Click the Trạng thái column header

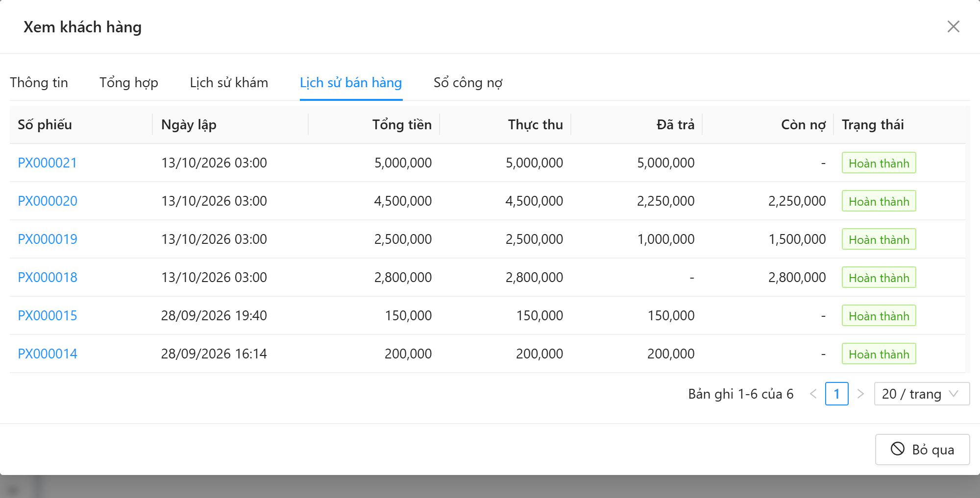900,124
